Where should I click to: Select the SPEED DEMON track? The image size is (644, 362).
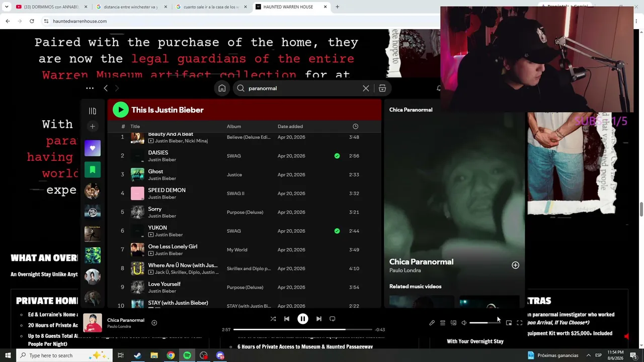coord(245,194)
